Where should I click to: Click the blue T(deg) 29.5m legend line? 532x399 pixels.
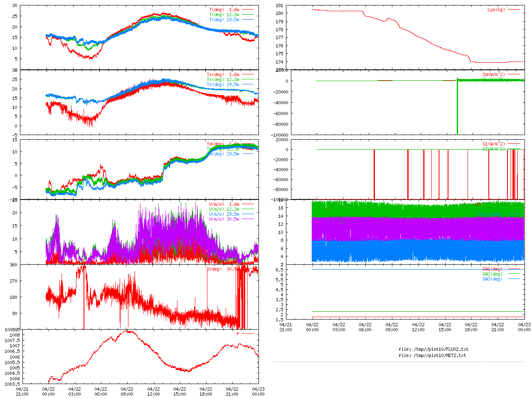click(248, 20)
